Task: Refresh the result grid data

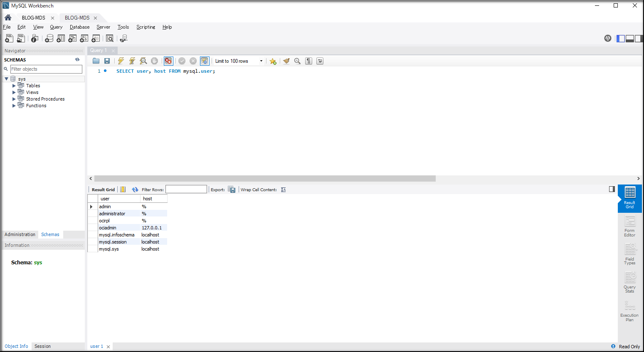Action: (x=135, y=190)
